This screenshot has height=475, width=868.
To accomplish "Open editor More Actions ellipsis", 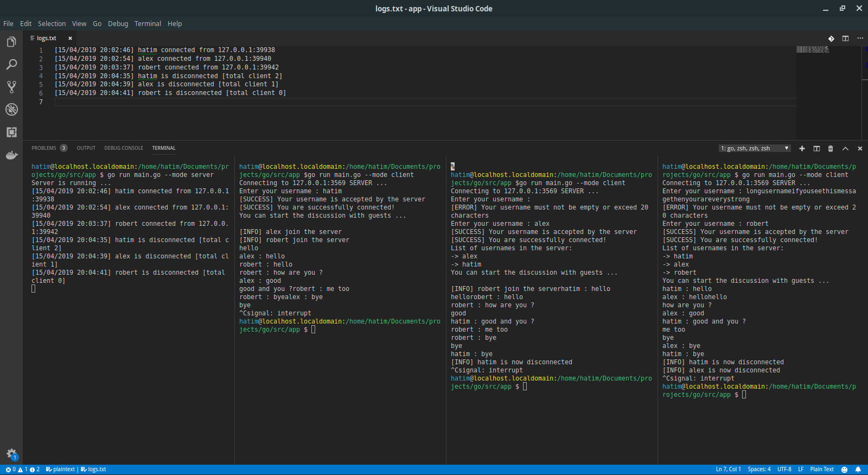I will [860, 39].
